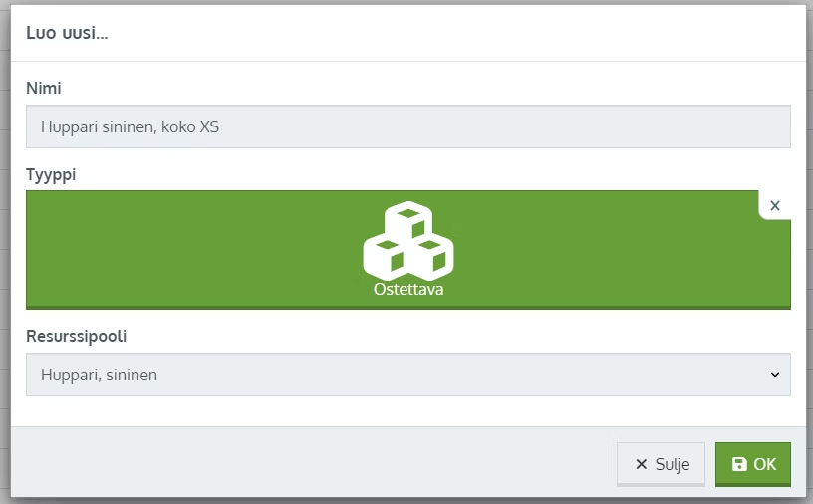The width and height of the screenshot is (813, 504).
Task: Select the 'Huppari, sininen' combo box value
Action: (x=99, y=375)
